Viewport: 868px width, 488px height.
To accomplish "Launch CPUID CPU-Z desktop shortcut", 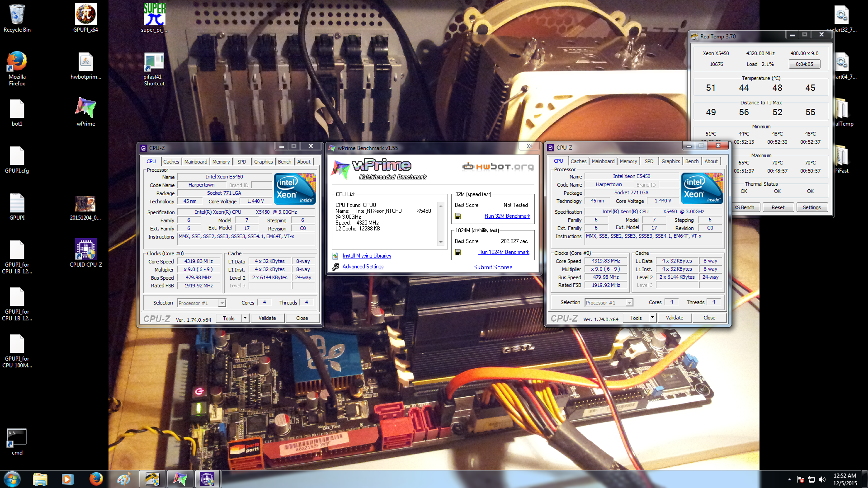I will click(x=85, y=253).
